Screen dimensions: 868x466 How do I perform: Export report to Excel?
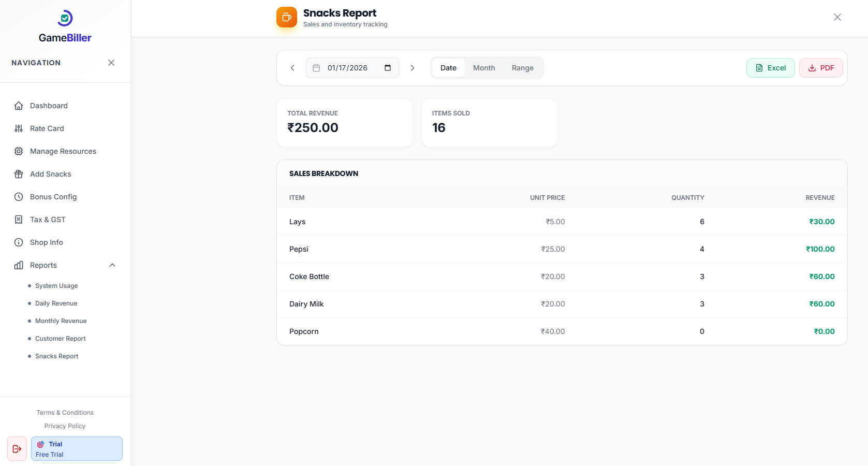point(771,68)
